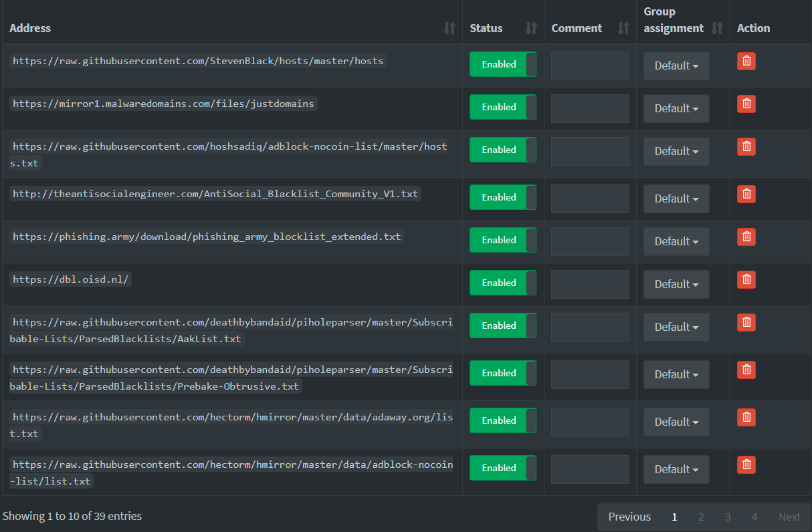Image resolution: width=812 pixels, height=532 pixels.
Task: Delete the hmirror adaway.org list entry
Action: (x=746, y=417)
